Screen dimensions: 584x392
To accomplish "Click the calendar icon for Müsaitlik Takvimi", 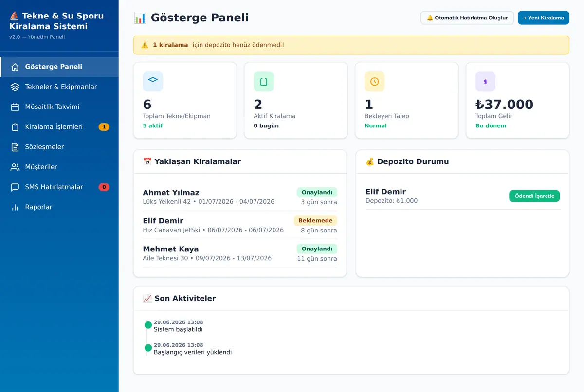I will (15, 107).
